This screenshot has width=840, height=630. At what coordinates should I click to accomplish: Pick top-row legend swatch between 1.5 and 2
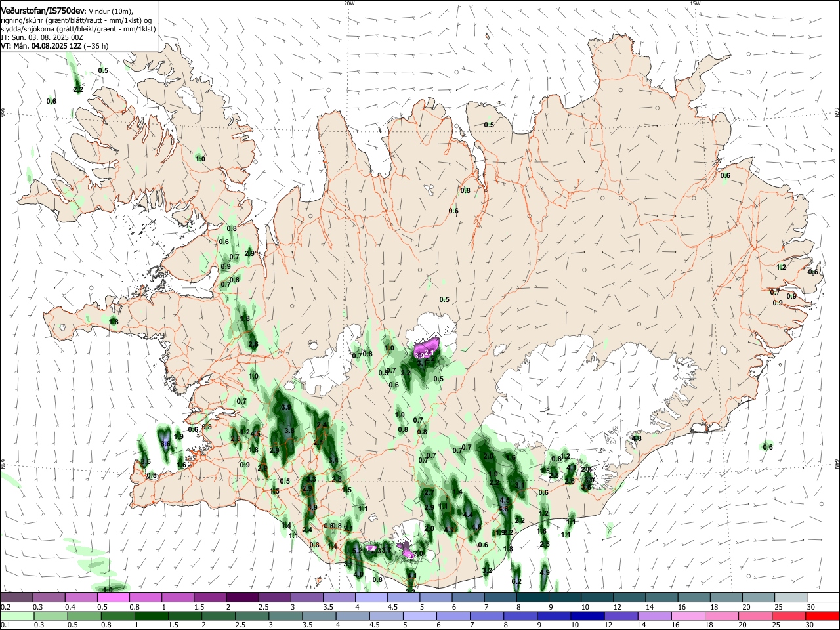coord(209,597)
